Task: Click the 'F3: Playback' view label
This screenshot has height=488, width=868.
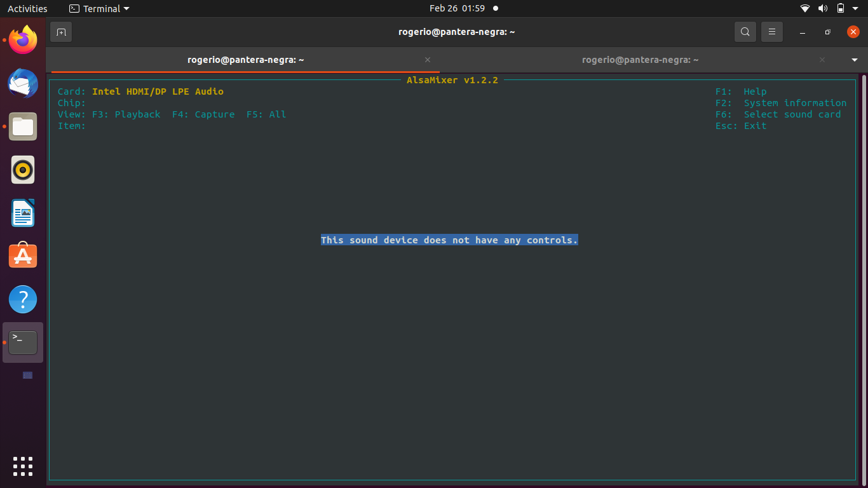Action: tap(126, 114)
